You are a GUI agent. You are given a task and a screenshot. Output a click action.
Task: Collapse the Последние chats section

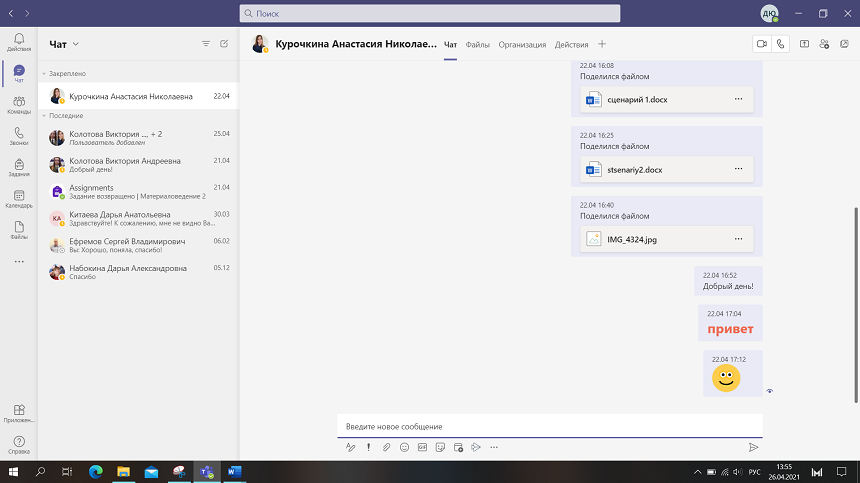click(44, 116)
